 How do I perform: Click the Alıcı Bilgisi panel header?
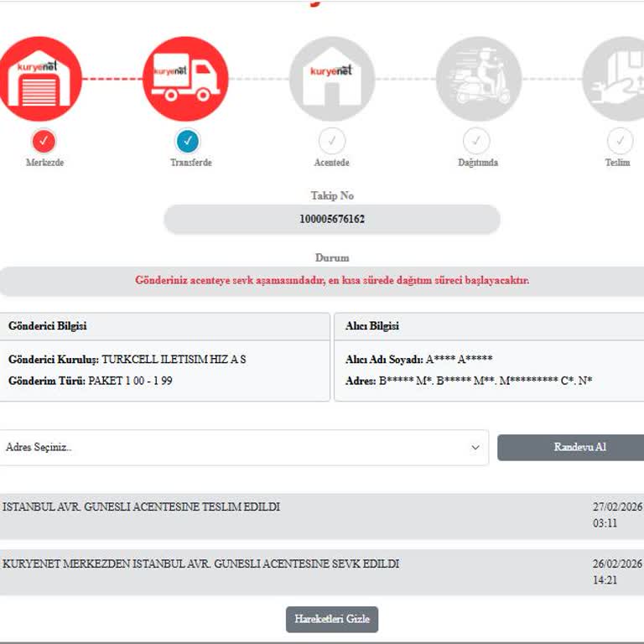[x=489, y=326]
